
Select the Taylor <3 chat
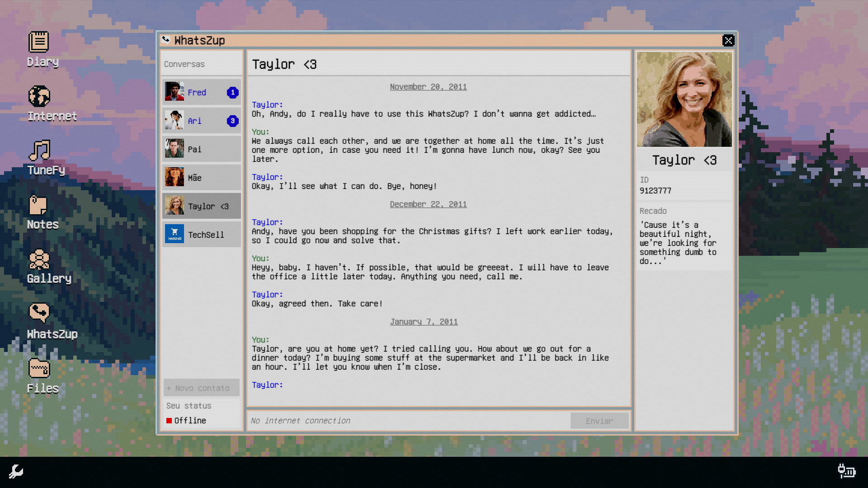pos(201,206)
